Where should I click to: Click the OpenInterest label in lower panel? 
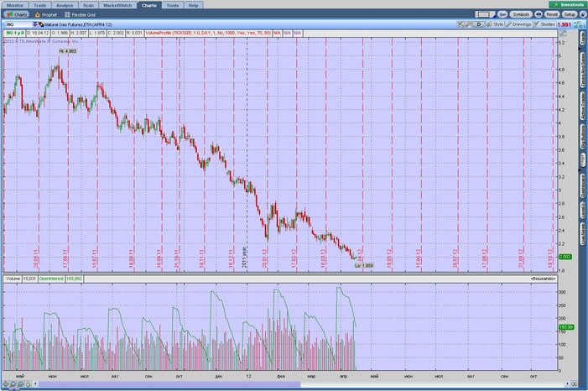51,279
